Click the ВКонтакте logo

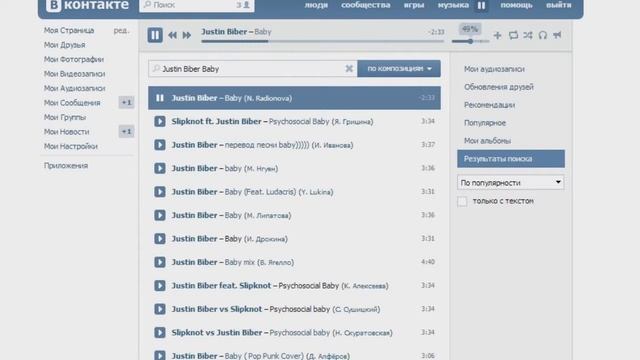click(87, 5)
